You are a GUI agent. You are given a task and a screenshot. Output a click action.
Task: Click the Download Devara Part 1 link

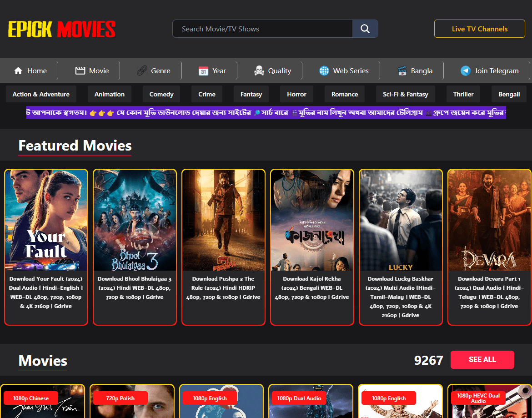(489, 292)
